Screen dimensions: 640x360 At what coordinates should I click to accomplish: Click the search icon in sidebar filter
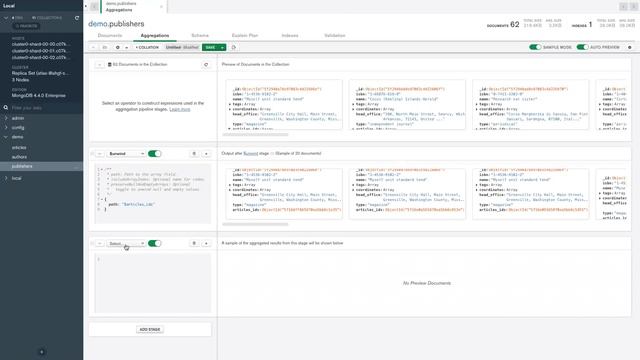(6, 108)
